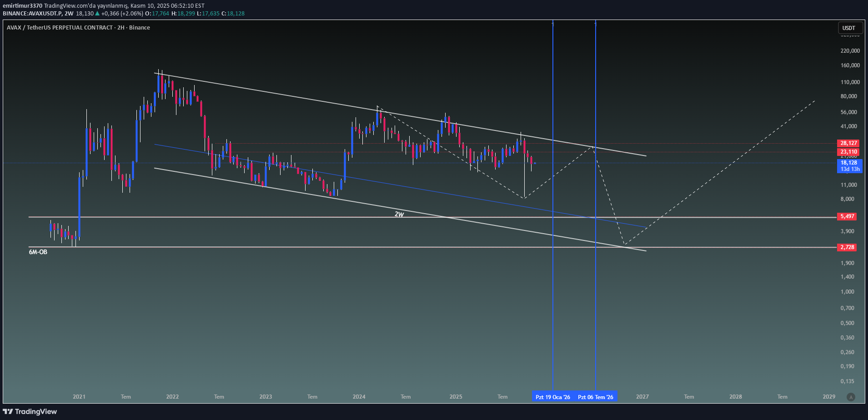This screenshot has width=868, height=420.
Task: Select the red 23,110 price tag
Action: pos(848,152)
